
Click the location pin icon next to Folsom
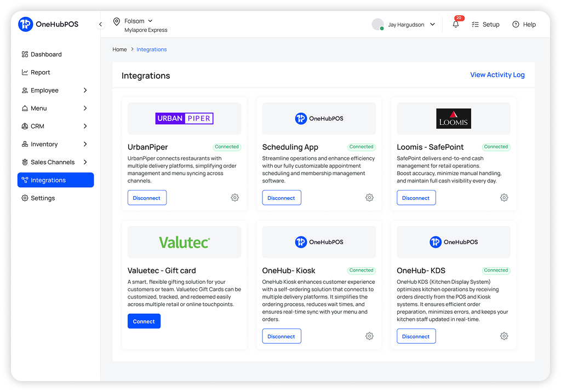116,21
